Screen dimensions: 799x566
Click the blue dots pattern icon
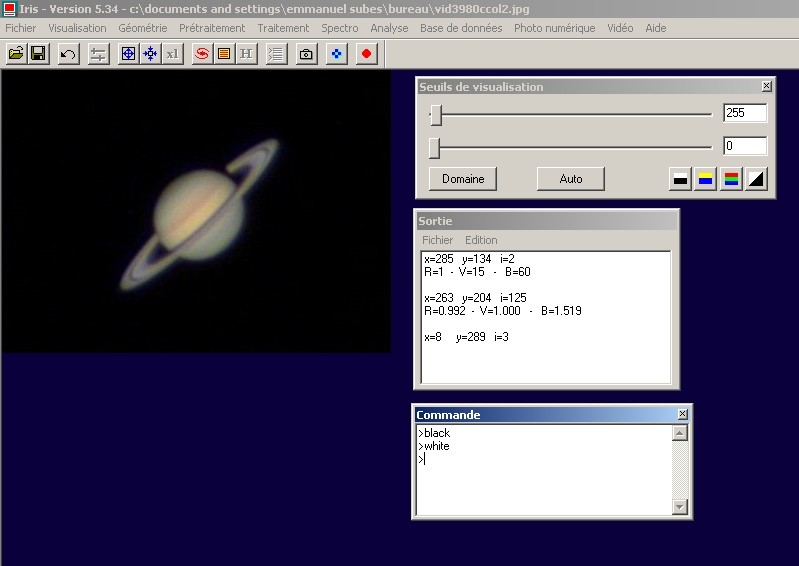336,53
